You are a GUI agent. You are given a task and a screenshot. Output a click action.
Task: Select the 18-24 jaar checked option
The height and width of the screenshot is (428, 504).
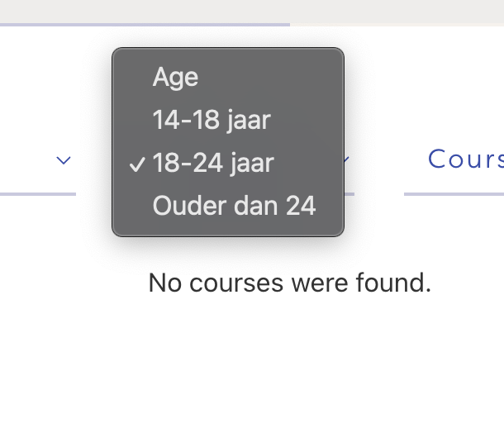point(228,163)
